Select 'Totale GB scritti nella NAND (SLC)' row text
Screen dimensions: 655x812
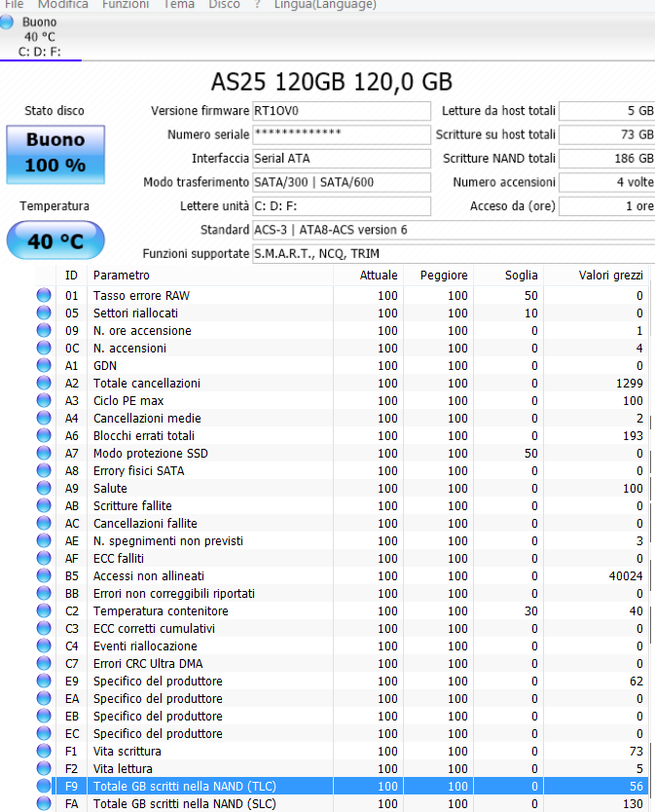(x=184, y=803)
